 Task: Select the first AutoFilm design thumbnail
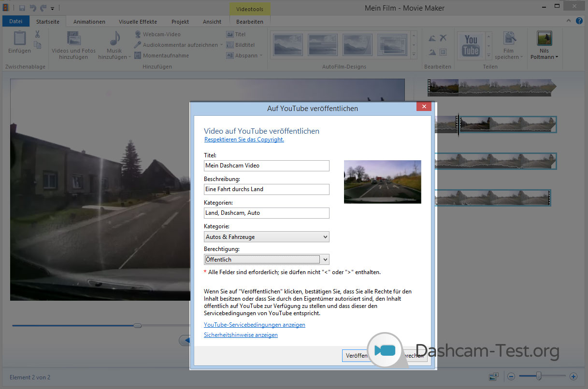(x=288, y=44)
